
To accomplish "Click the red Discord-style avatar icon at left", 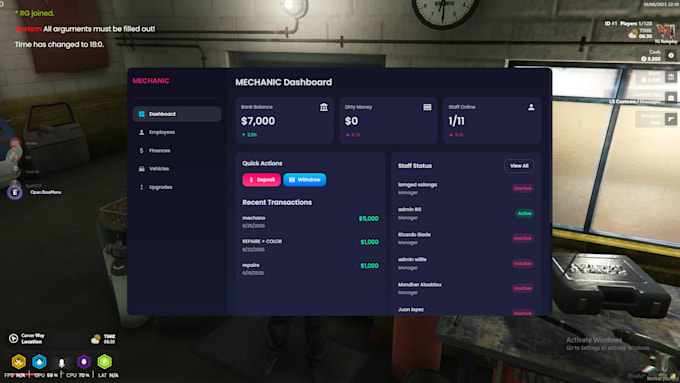I will pyautogui.click(x=15, y=143).
